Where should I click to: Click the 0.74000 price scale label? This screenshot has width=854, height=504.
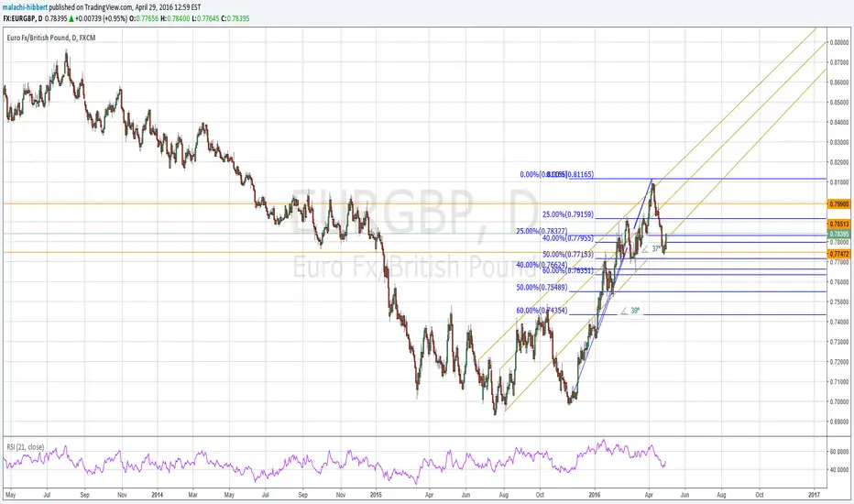[839, 322]
